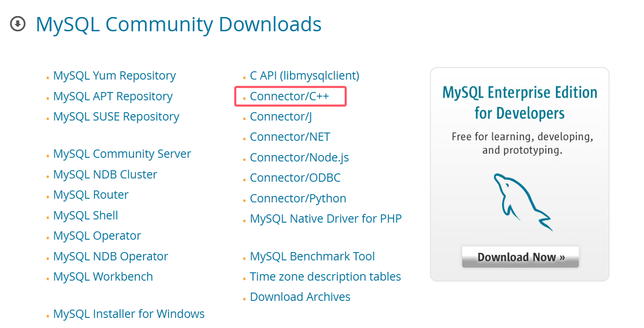Click the 'Free for learning, developing, and prototyping' text
Image resolution: width=644 pixels, height=328 pixels.
pyautogui.click(x=522, y=144)
